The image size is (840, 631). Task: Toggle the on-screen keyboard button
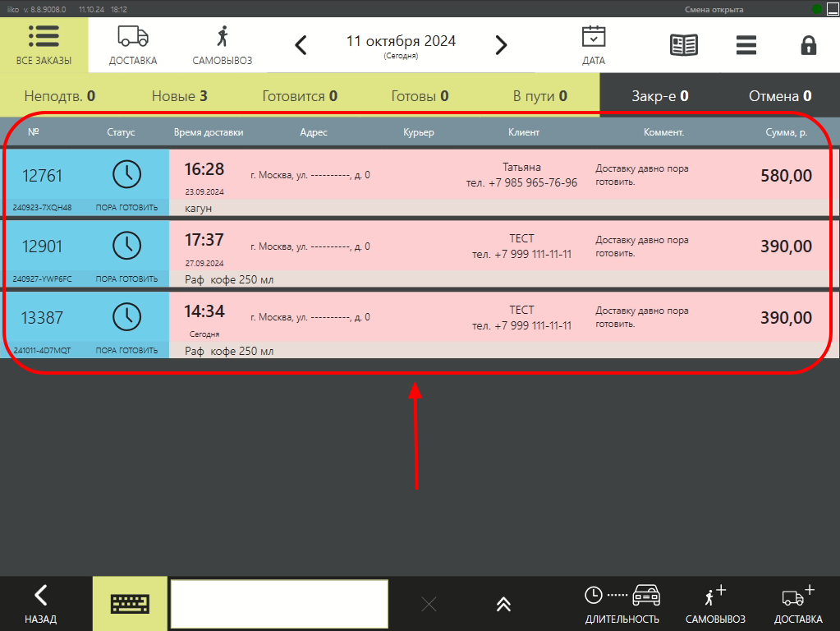coord(130,604)
